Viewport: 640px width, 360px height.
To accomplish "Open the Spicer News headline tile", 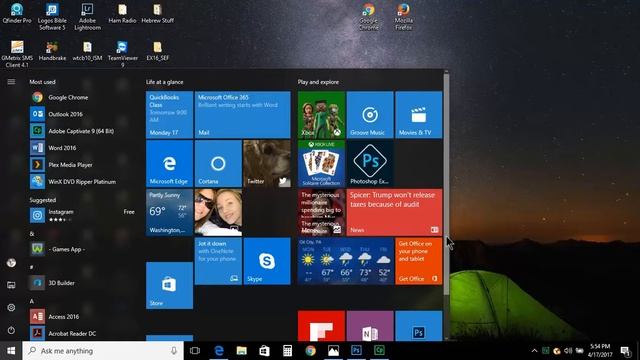I will (x=394, y=212).
